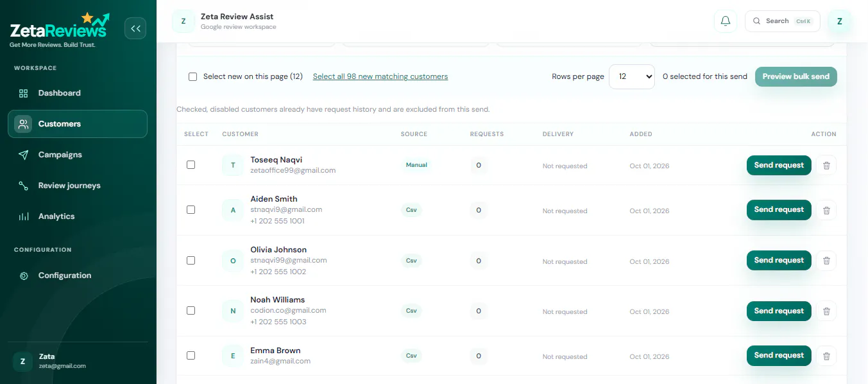Navigate to Campaigns

(x=78, y=155)
